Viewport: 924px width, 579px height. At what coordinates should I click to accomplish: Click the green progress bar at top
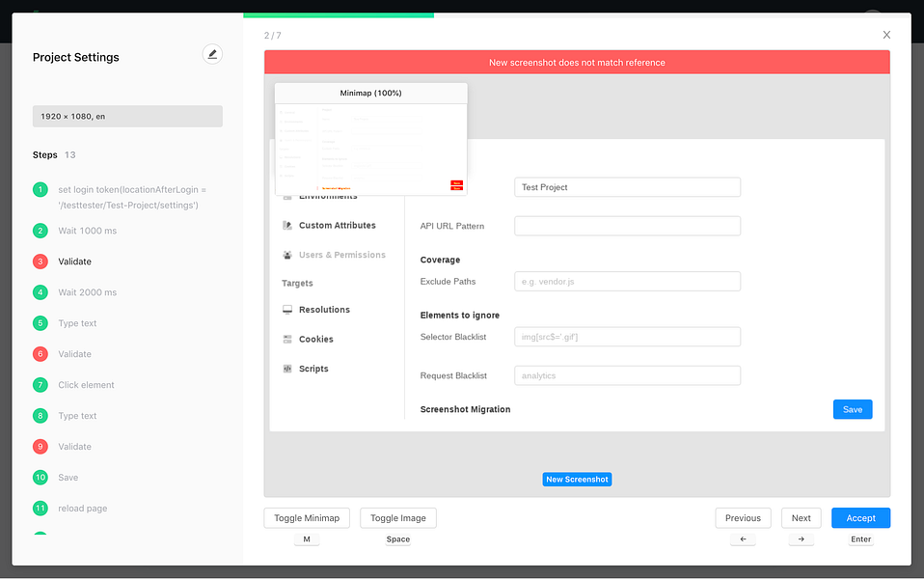point(339,15)
